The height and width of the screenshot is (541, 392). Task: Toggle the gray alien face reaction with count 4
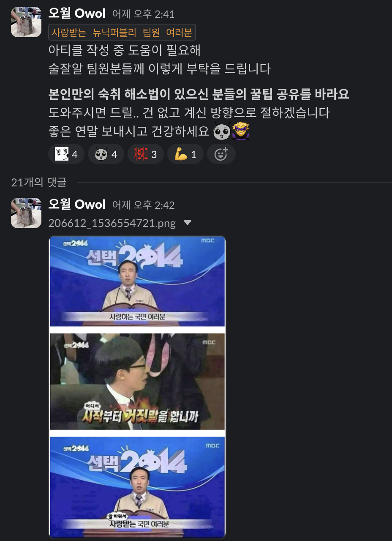(x=106, y=154)
